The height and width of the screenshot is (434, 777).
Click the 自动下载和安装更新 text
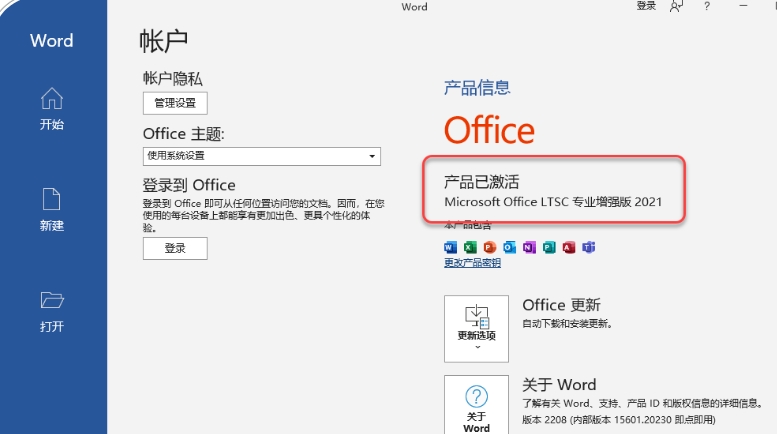(x=567, y=324)
